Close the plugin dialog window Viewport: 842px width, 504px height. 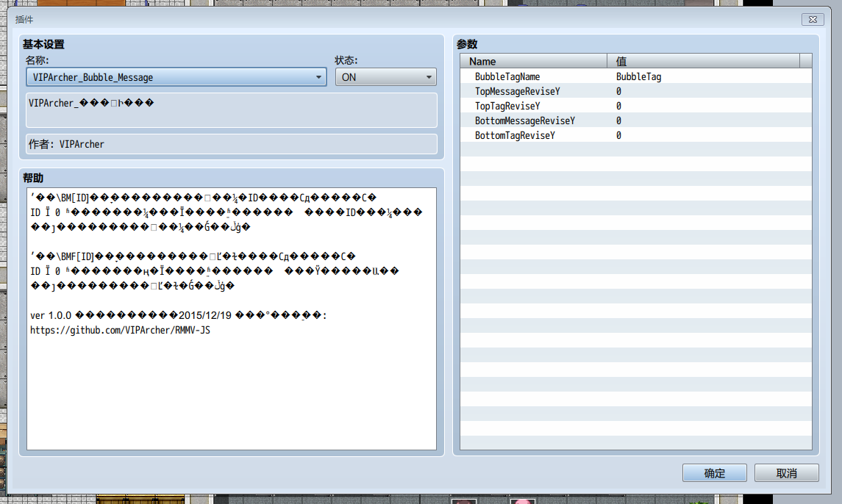(813, 19)
